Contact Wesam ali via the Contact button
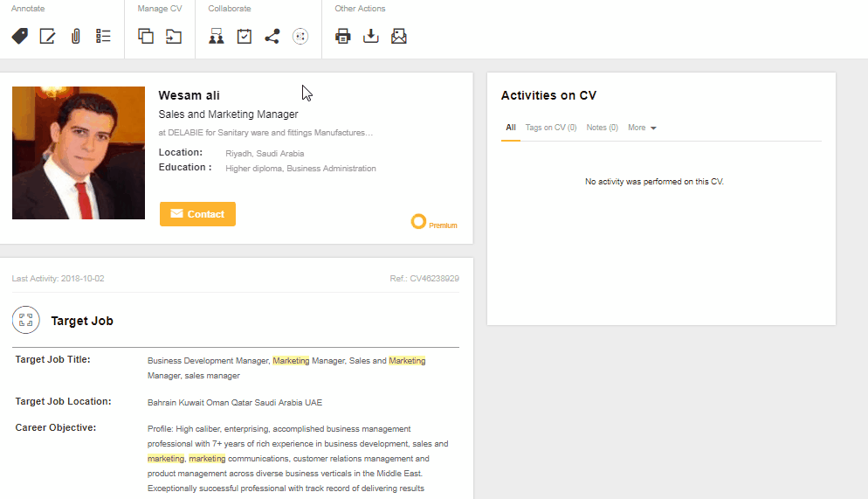 tap(197, 214)
